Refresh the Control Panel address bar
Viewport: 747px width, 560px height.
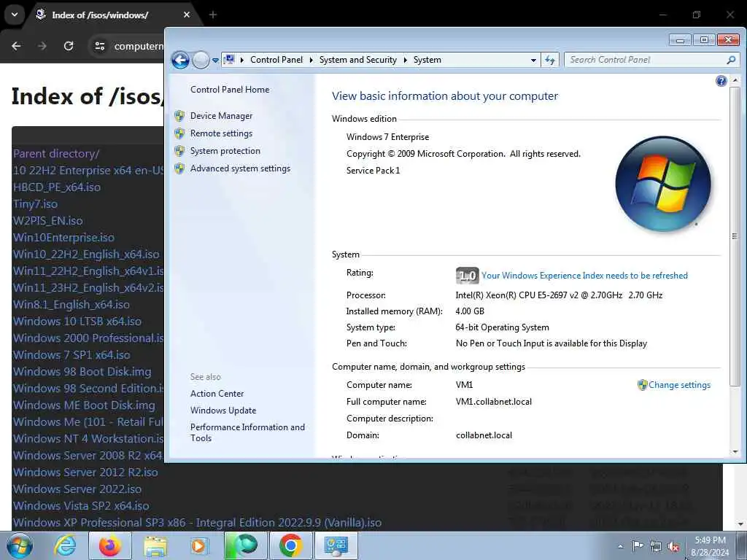click(550, 60)
